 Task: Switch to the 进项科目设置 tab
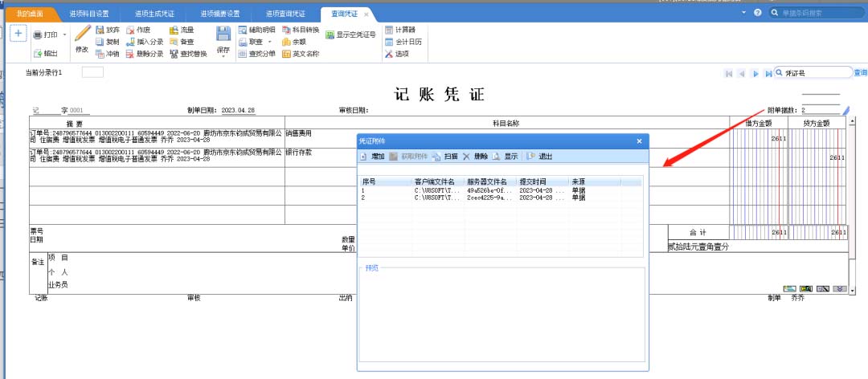point(89,14)
